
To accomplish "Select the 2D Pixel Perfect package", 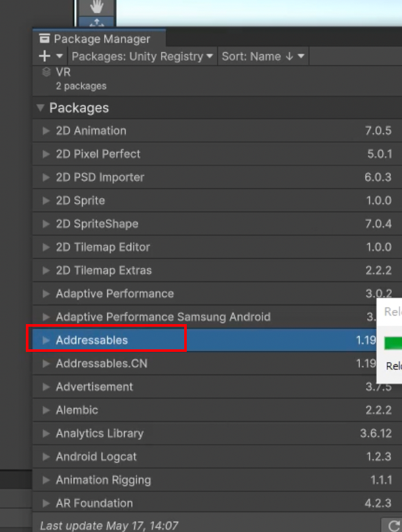I will pyautogui.click(x=217, y=154).
